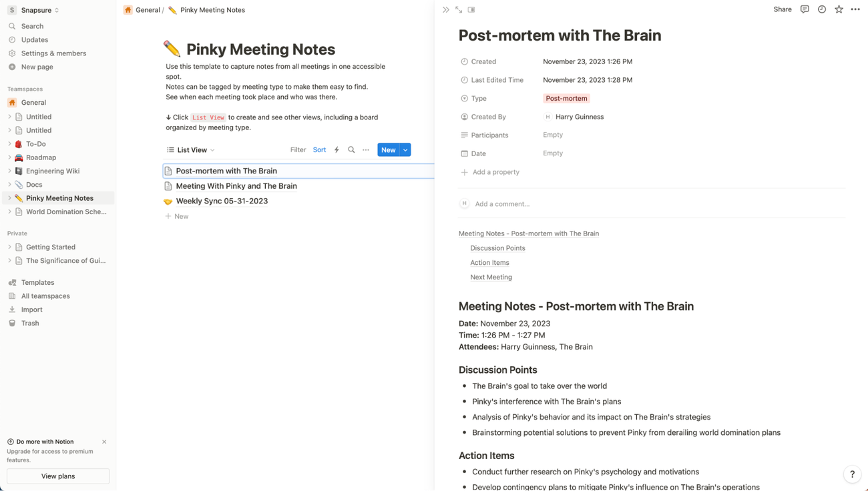This screenshot has height=491, width=868.
Task: Open Settings & members
Action: [x=53, y=53]
